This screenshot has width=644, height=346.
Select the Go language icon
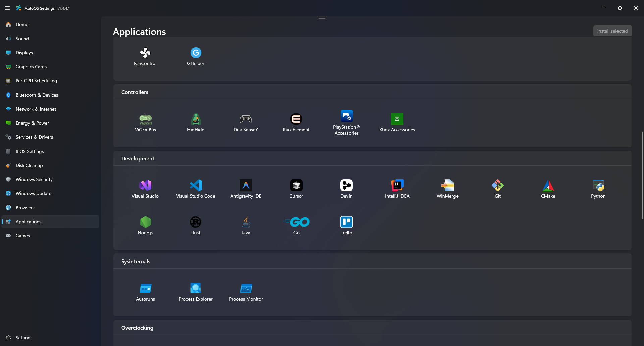[297, 222]
